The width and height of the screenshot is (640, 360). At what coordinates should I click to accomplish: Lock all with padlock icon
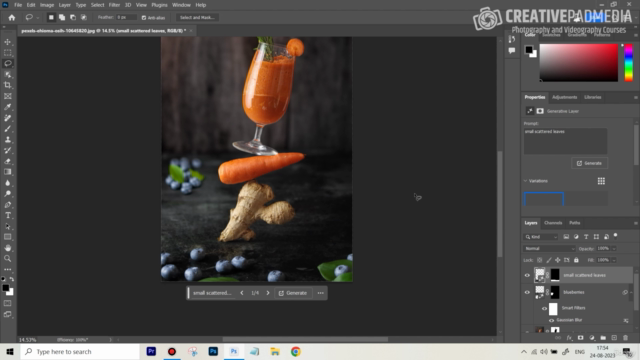pyautogui.click(x=576, y=260)
